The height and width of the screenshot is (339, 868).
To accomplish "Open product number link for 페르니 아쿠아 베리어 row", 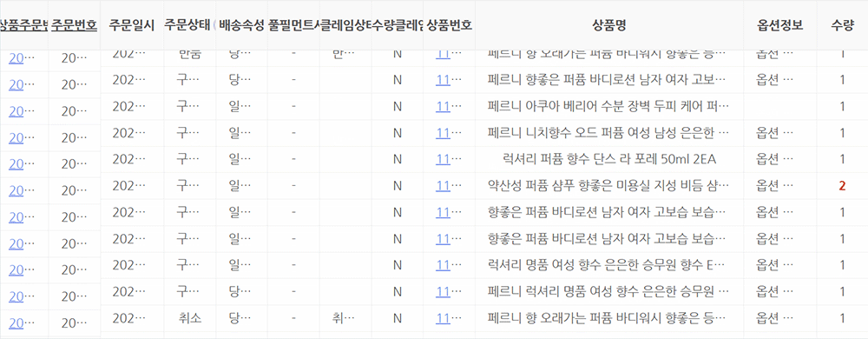I will coord(443,106).
